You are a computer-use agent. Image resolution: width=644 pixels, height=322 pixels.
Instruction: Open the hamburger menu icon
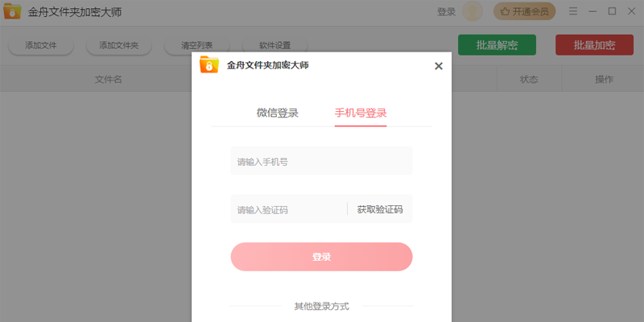(x=573, y=11)
